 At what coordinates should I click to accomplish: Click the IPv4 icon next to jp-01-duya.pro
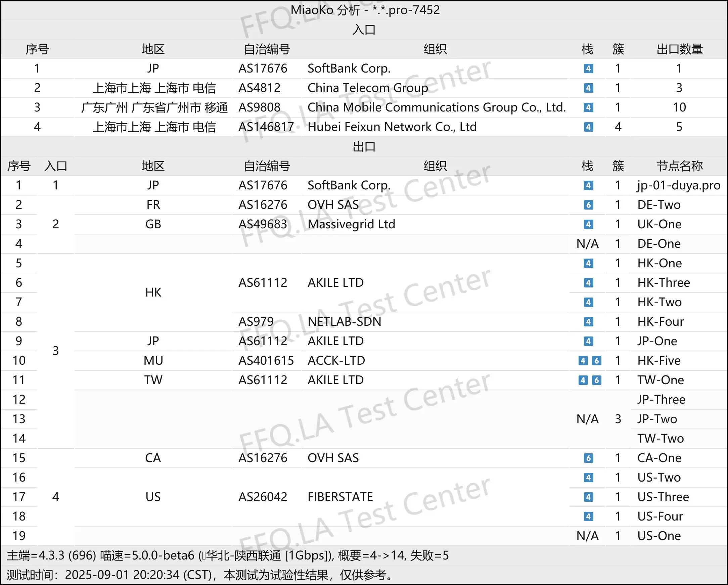(x=588, y=185)
